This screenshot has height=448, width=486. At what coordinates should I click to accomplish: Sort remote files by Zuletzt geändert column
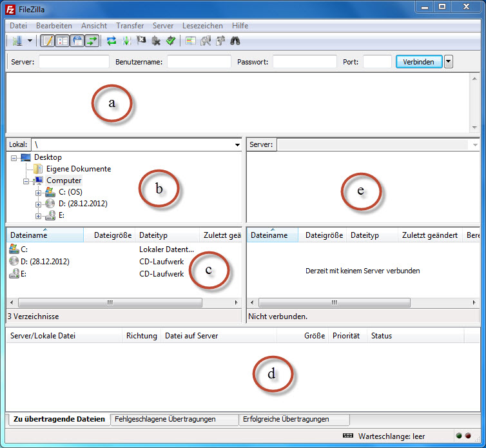tap(430, 235)
